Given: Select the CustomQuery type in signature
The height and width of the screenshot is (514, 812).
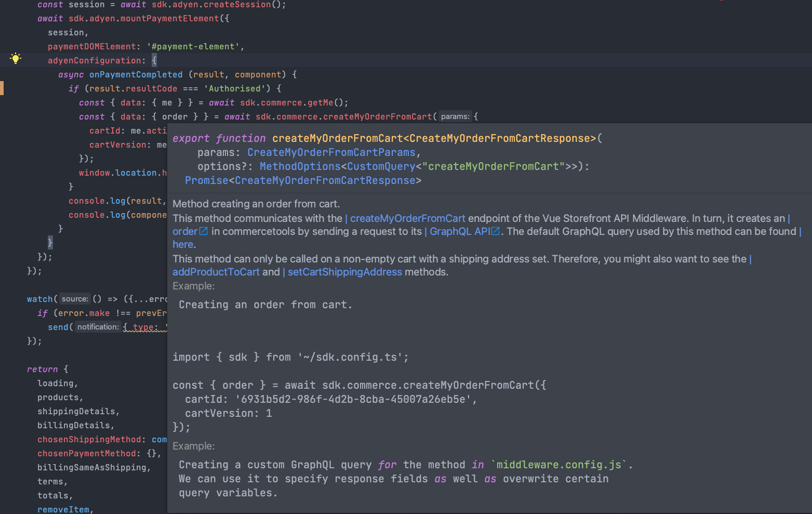Looking at the screenshot, I should pyautogui.click(x=381, y=167).
